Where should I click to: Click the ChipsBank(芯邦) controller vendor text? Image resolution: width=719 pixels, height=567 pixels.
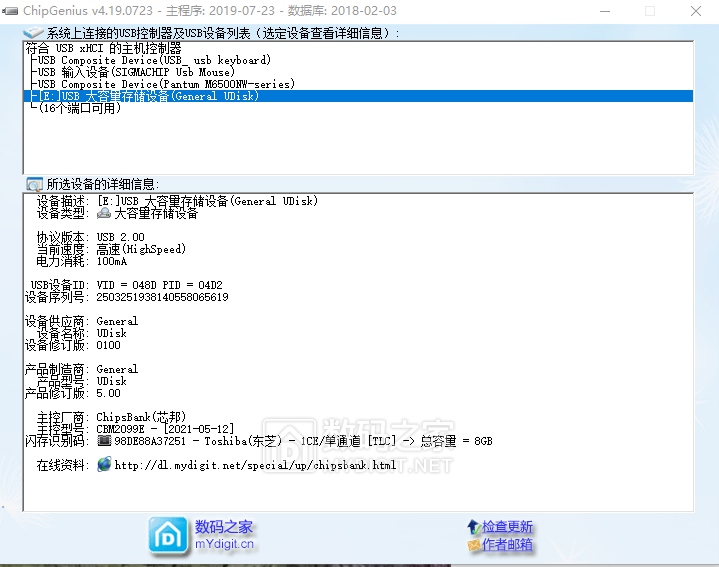pos(141,417)
